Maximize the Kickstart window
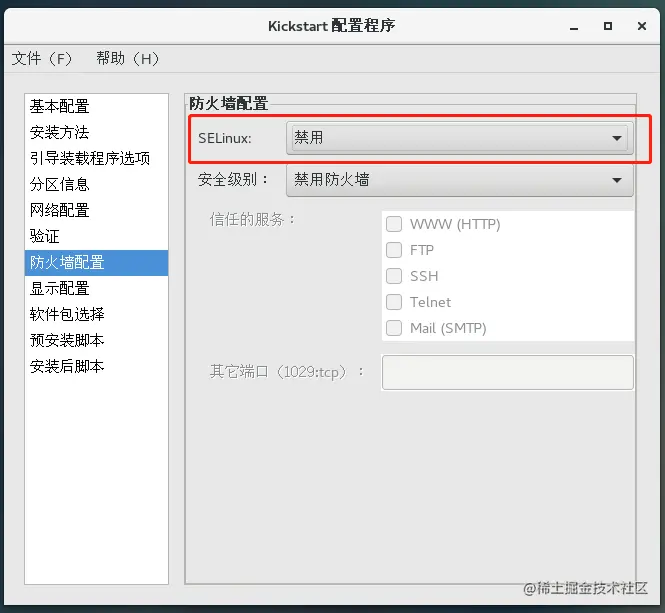The width and height of the screenshot is (665, 613). pyautogui.click(x=608, y=26)
